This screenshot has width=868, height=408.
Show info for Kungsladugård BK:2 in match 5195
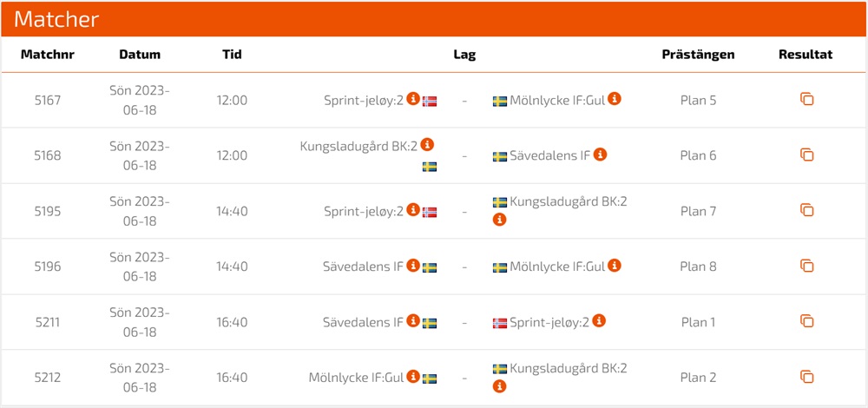[x=499, y=220]
